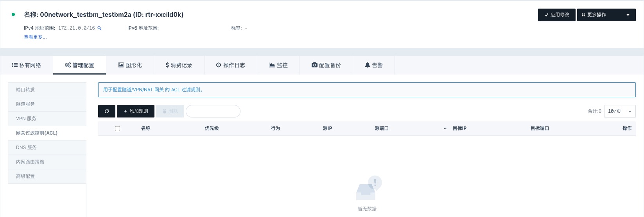Click the refresh icon button

(x=107, y=111)
